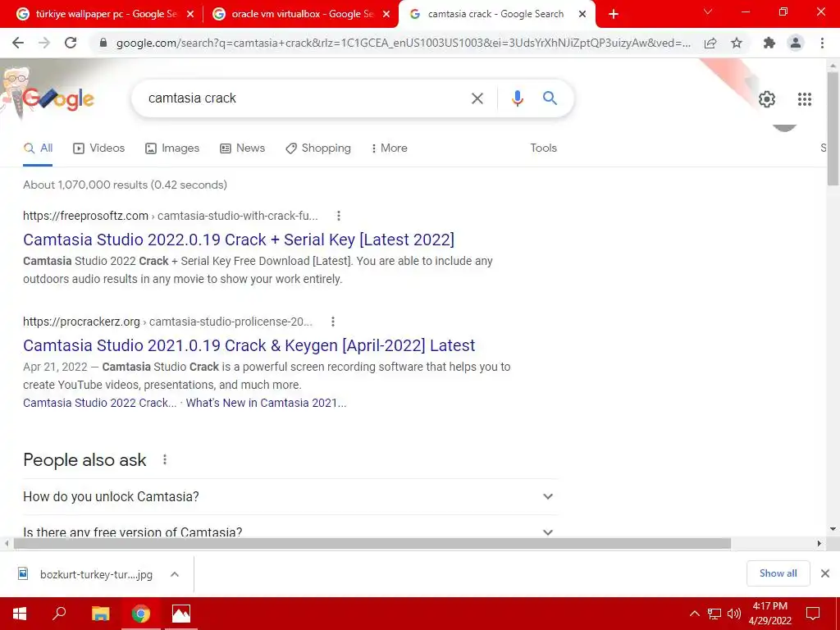Image resolution: width=840 pixels, height=630 pixels.
Task: Open the Extensions puzzle icon
Action: point(769,43)
